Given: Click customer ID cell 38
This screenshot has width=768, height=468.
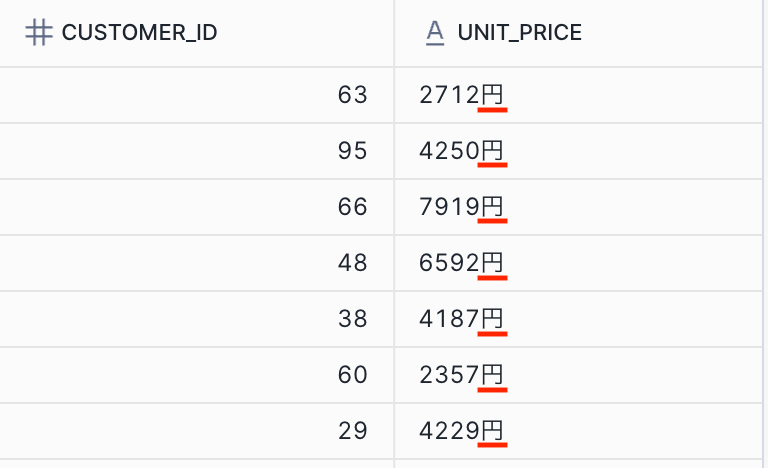Looking at the screenshot, I should click(352, 319).
